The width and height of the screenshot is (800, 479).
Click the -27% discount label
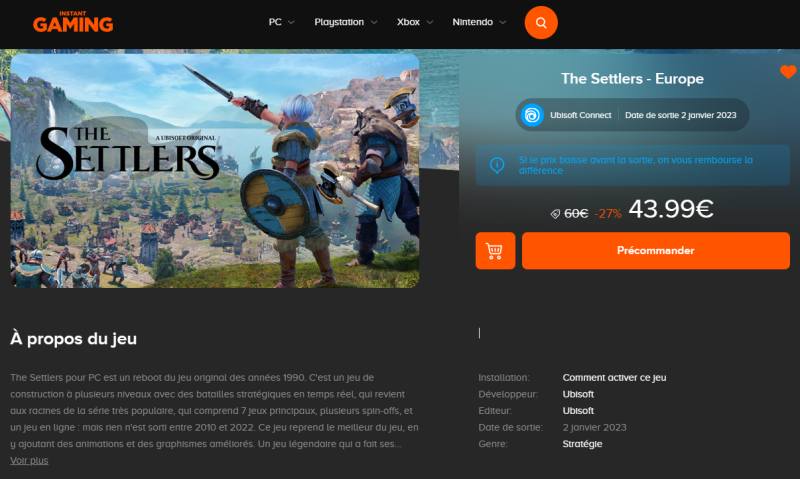pos(608,214)
